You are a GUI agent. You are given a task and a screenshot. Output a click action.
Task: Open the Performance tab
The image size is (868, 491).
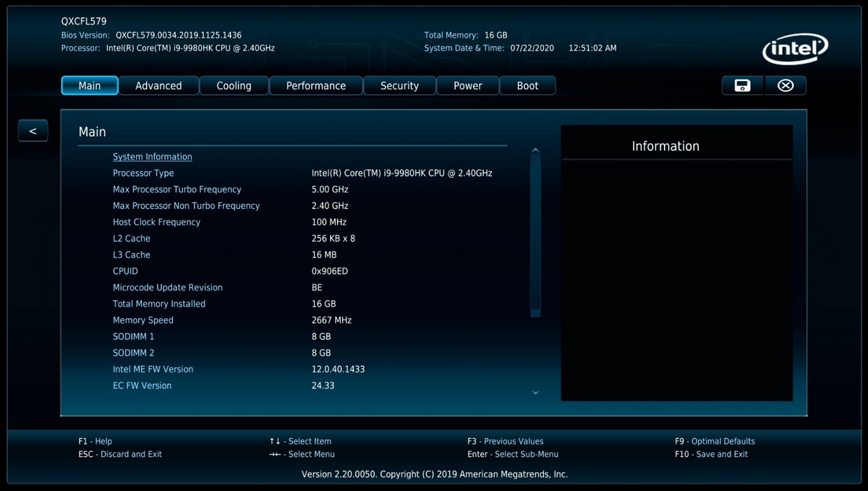tap(316, 85)
